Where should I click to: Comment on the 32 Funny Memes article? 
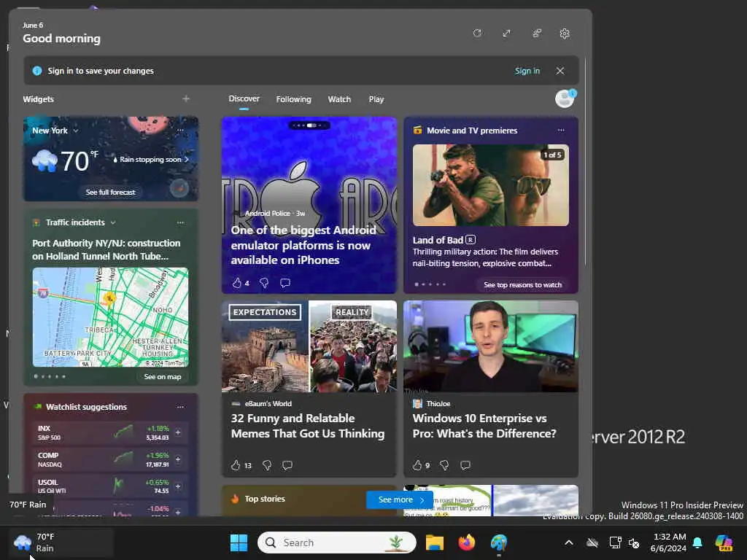[x=287, y=465]
